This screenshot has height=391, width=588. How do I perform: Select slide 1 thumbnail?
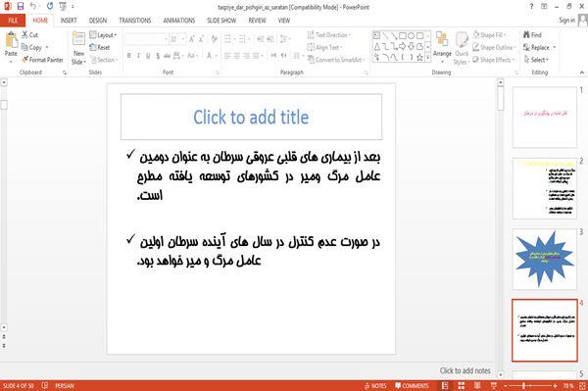(x=545, y=118)
